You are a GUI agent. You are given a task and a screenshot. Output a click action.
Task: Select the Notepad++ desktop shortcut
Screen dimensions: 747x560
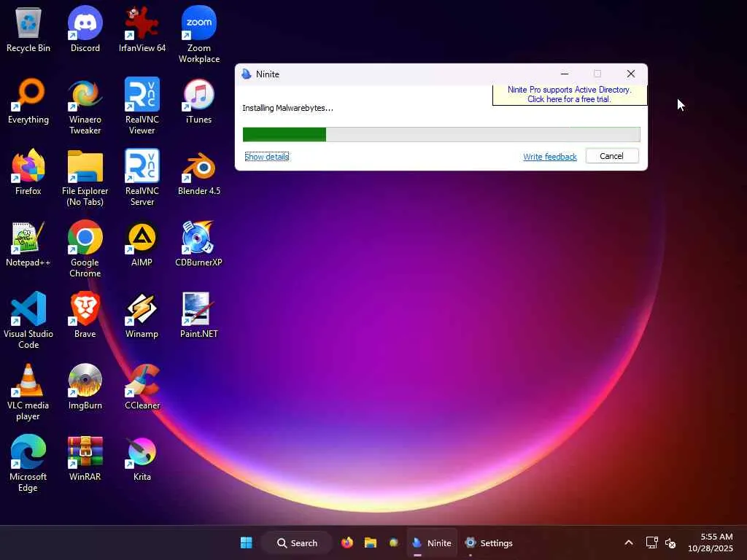click(x=28, y=244)
